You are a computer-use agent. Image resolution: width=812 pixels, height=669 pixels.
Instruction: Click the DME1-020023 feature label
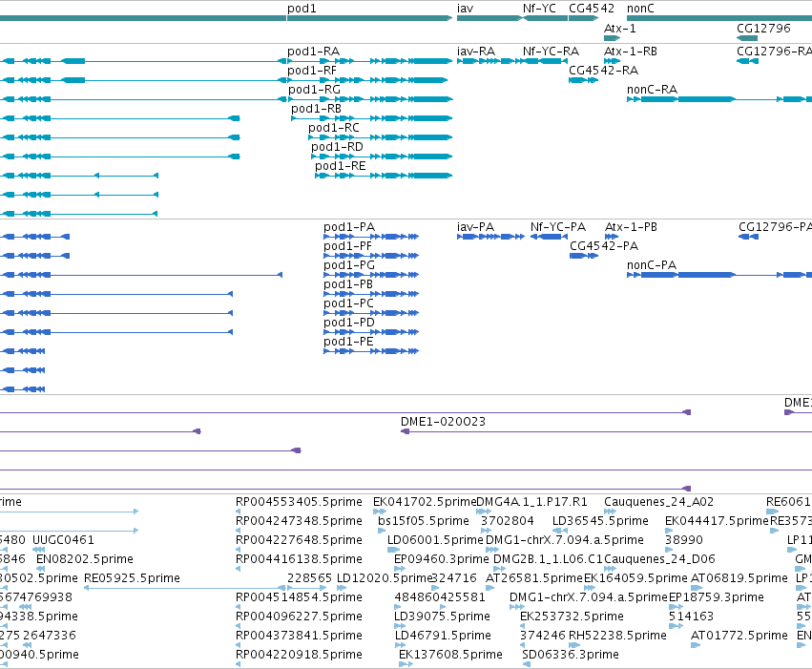pyautogui.click(x=443, y=422)
